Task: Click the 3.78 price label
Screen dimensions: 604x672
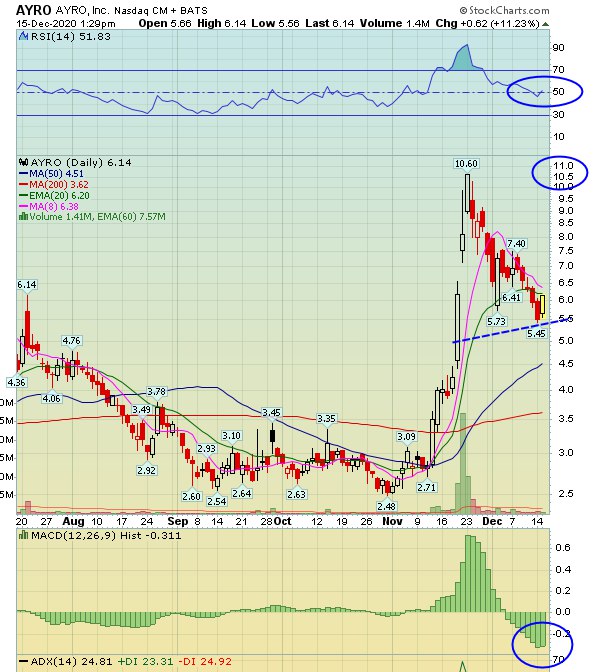Action: point(156,391)
